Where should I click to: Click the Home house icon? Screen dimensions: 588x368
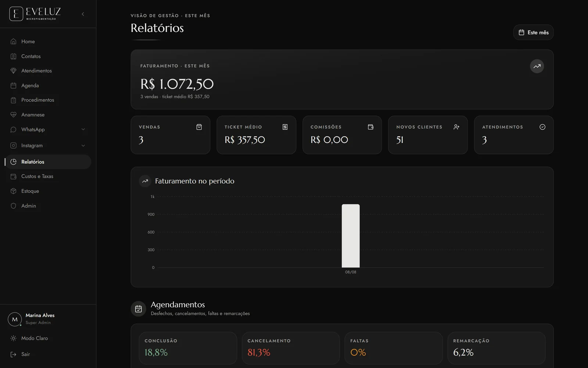click(14, 42)
